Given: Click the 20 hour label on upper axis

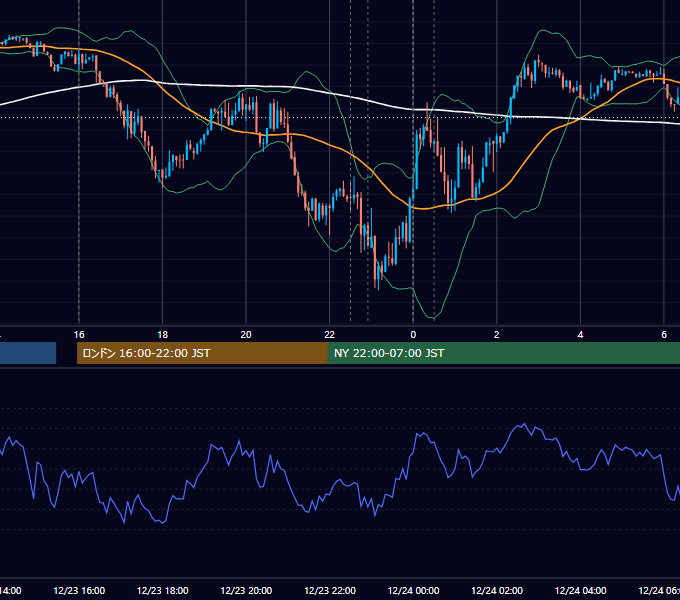Looking at the screenshot, I should (x=246, y=334).
